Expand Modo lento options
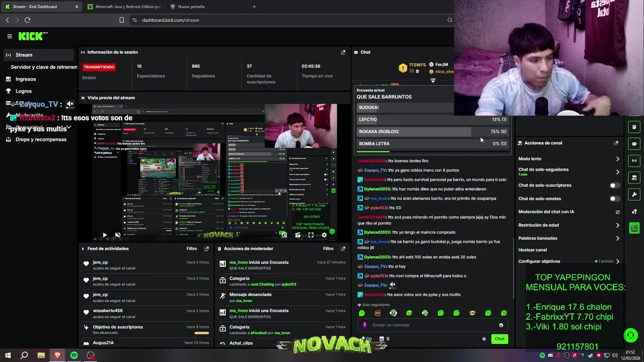 (x=618, y=159)
